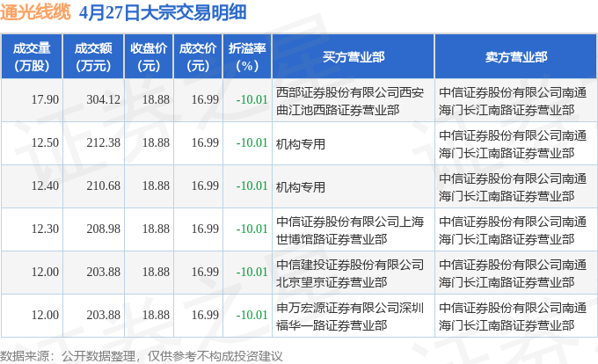
Task: Click the 4月27日大宗交易明细 heading
Action: tap(163, 12)
